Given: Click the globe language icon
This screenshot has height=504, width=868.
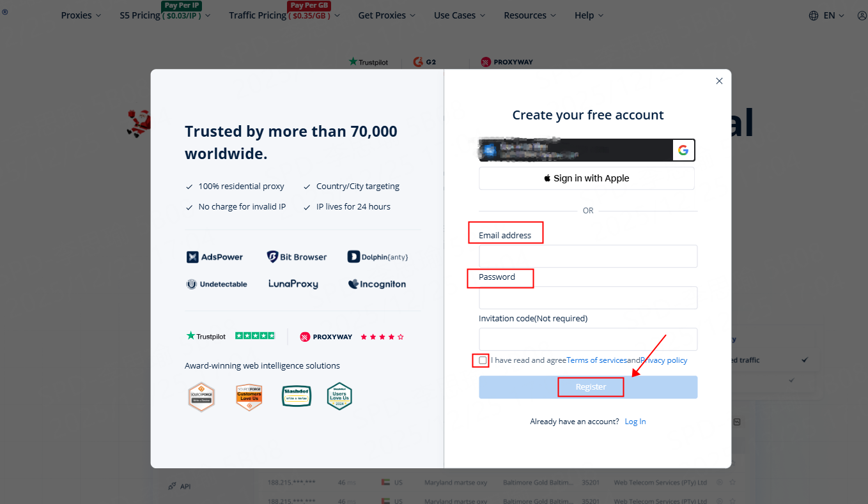Looking at the screenshot, I should click(814, 15).
